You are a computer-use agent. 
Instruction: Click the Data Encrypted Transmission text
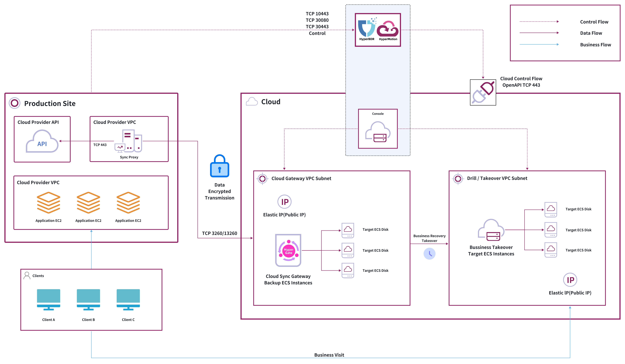(x=219, y=191)
